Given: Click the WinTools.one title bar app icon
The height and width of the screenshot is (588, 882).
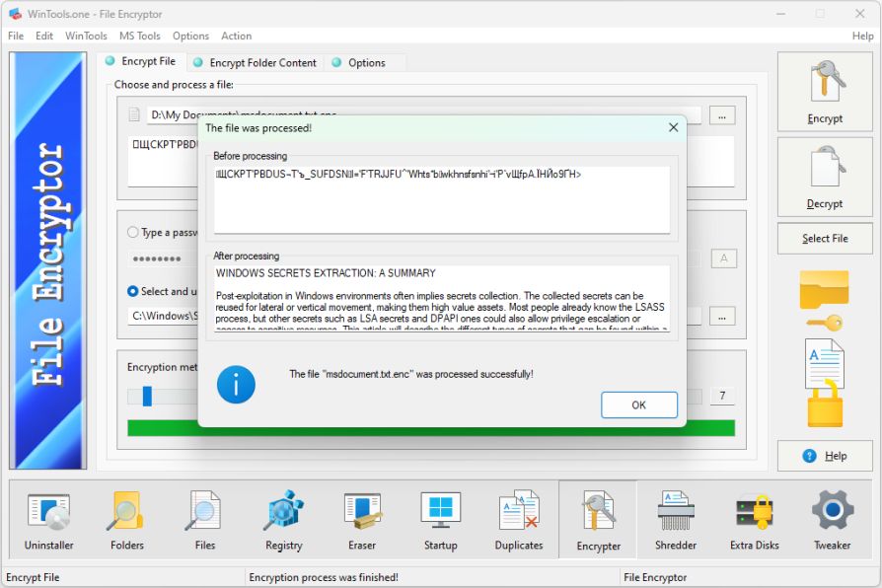Looking at the screenshot, I should (x=15, y=14).
